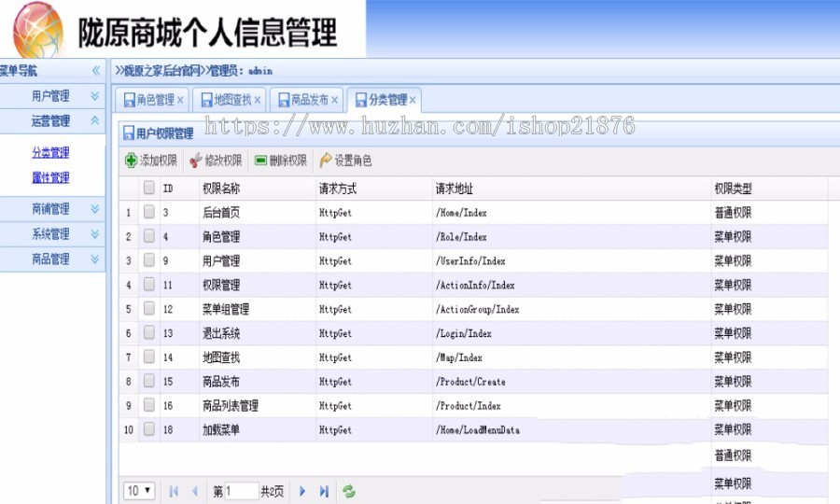Viewport: 840px width, 504px height.
Task: Collapse the 菜单导航 navigation panel
Action: (x=95, y=70)
